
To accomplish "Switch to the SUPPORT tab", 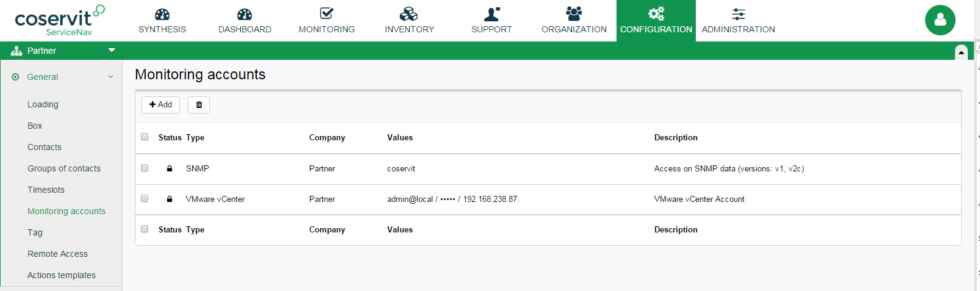I will tap(492, 21).
